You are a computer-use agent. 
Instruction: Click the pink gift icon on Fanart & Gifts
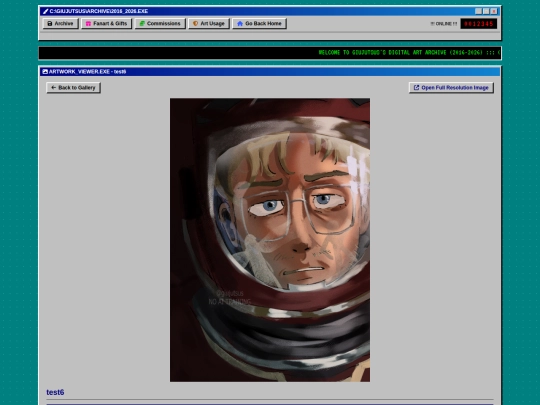coord(88,23)
